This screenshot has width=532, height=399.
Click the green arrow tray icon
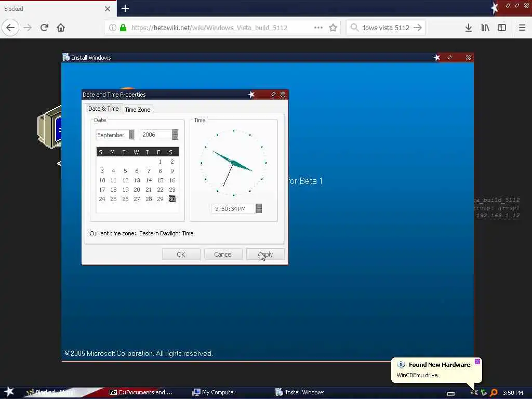[484, 393]
